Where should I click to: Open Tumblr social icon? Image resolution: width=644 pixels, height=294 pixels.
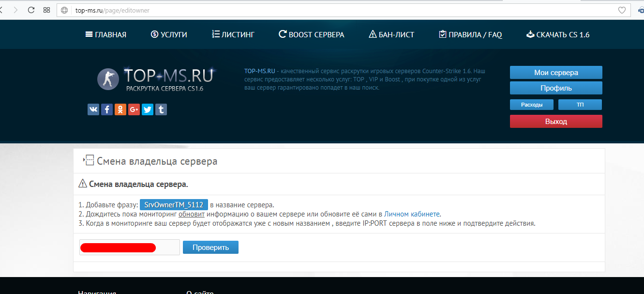pyautogui.click(x=161, y=109)
